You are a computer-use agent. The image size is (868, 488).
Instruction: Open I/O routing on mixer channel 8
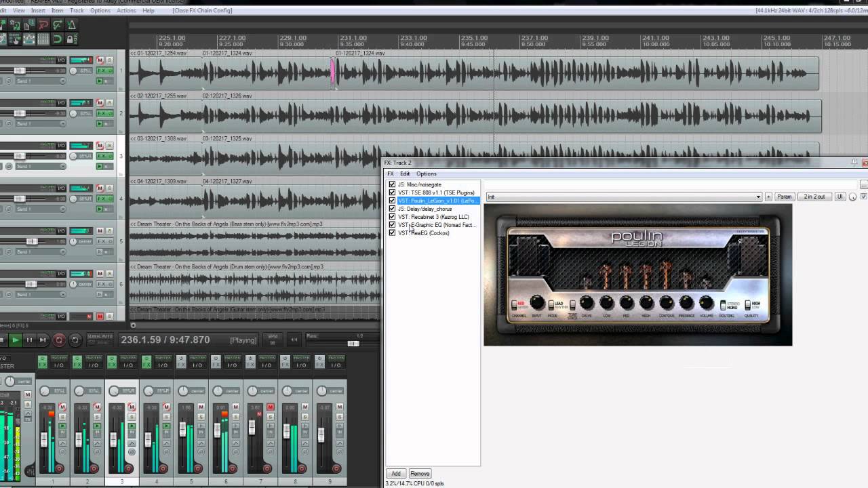tap(302, 365)
